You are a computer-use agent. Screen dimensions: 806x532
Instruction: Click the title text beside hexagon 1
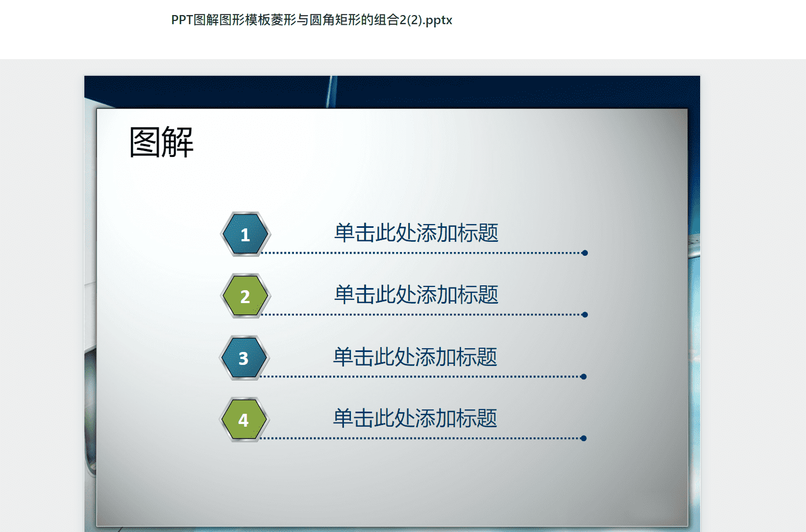pos(416,233)
